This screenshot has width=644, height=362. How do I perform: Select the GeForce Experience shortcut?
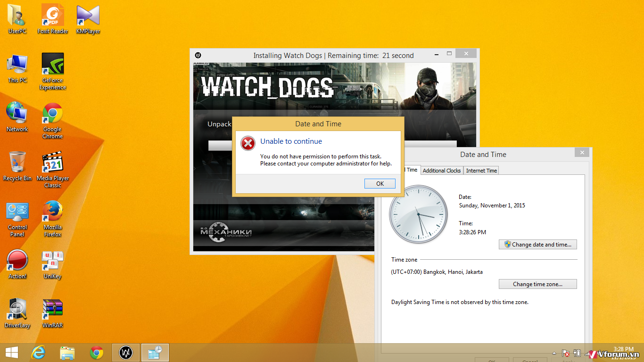pyautogui.click(x=53, y=71)
